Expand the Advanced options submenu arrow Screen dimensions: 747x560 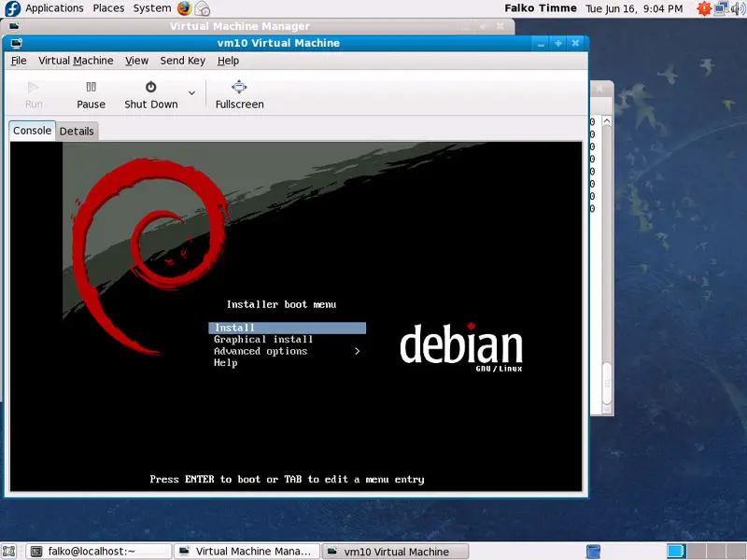(x=358, y=352)
